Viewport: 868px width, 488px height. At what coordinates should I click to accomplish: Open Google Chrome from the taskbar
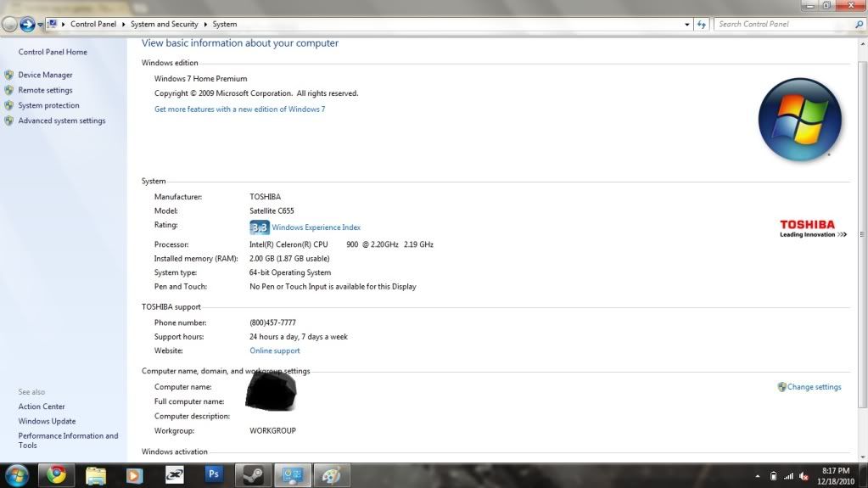[x=57, y=474]
